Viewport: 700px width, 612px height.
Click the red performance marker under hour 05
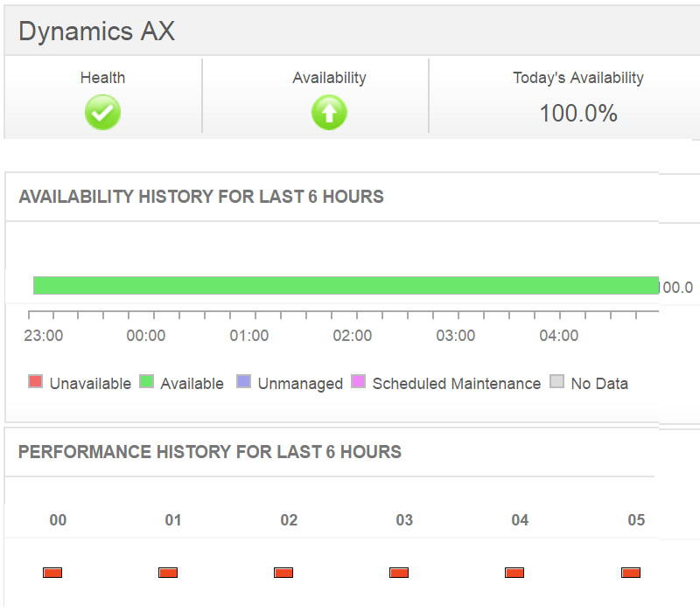tap(631, 573)
